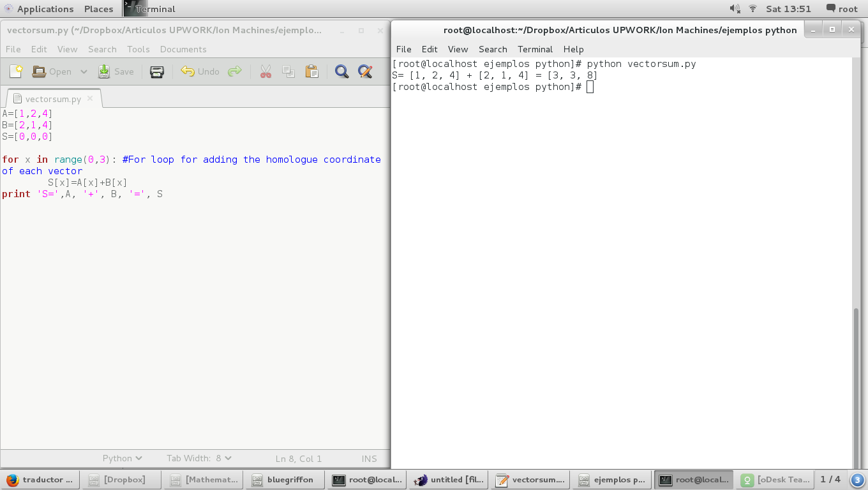Close the vectorsum.py document tab
The height and width of the screenshot is (490, 868).
click(90, 99)
